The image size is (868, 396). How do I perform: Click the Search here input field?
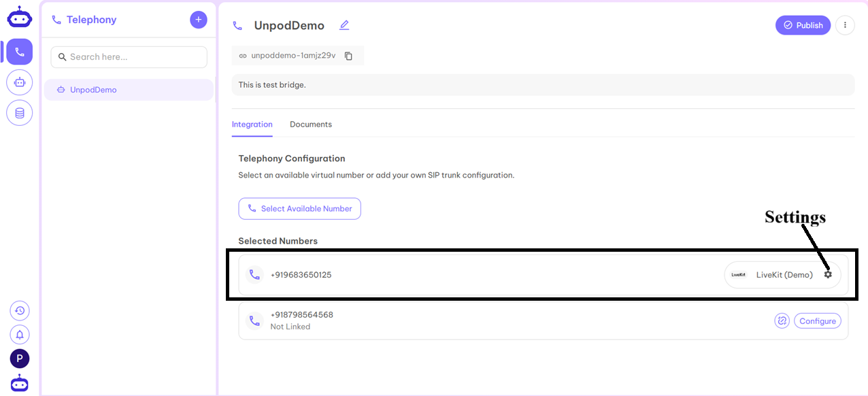(129, 57)
